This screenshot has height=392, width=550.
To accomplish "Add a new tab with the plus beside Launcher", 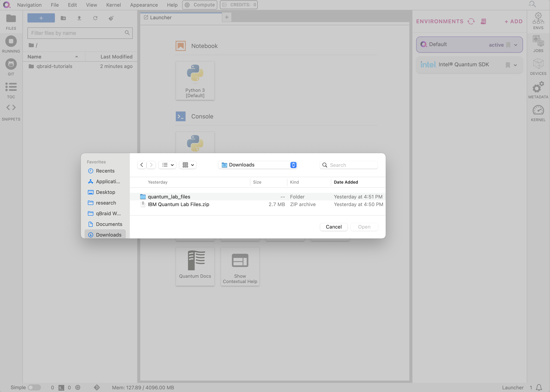I will (226, 17).
